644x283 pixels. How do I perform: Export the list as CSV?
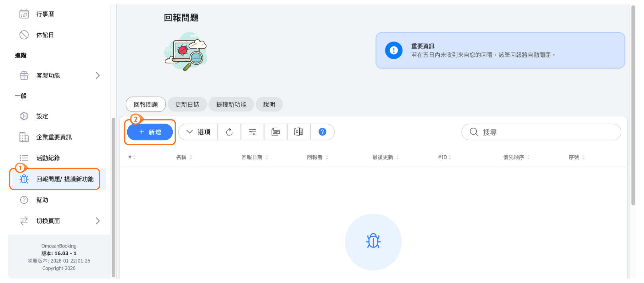[x=275, y=132]
